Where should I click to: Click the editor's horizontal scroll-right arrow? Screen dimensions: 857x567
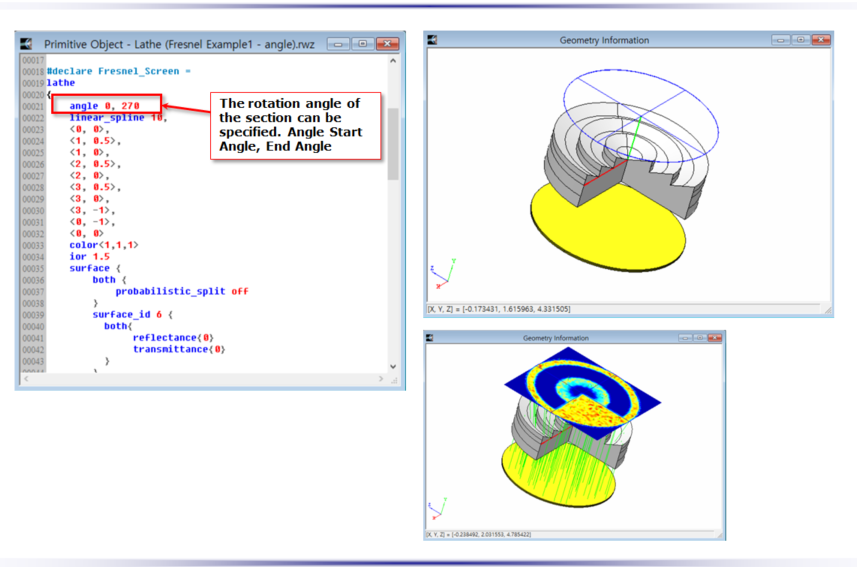tap(381, 379)
